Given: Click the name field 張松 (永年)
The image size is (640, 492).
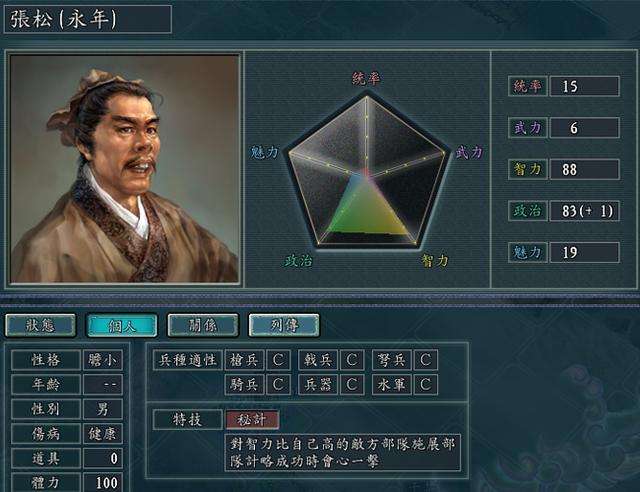Looking at the screenshot, I should pyautogui.click(x=88, y=19).
